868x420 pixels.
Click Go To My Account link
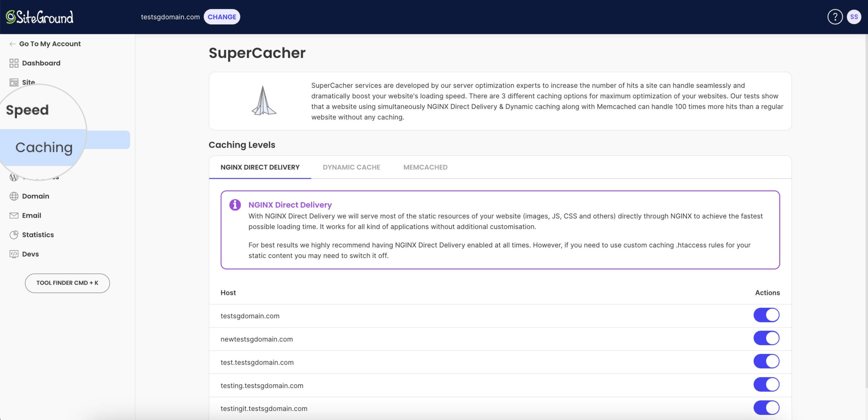click(50, 44)
